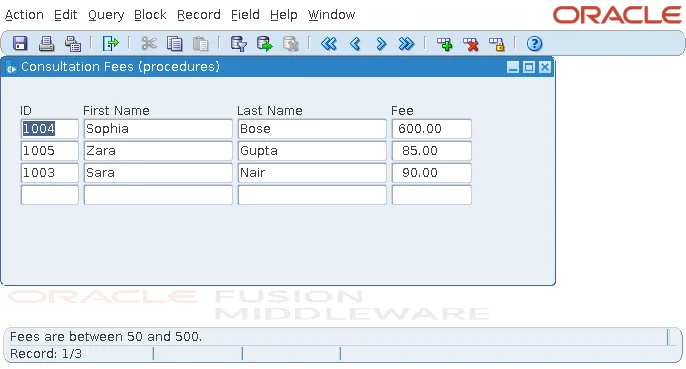686x369 pixels.
Task: Open the Edit menu
Action: coord(66,15)
